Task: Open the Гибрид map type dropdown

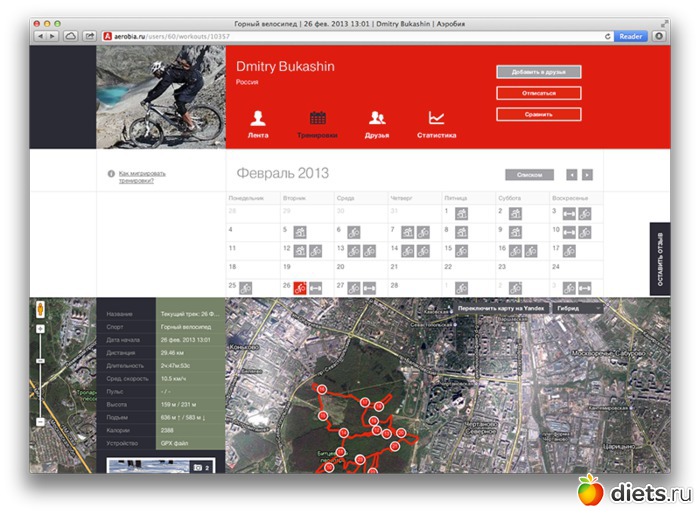Action: (577, 309)
